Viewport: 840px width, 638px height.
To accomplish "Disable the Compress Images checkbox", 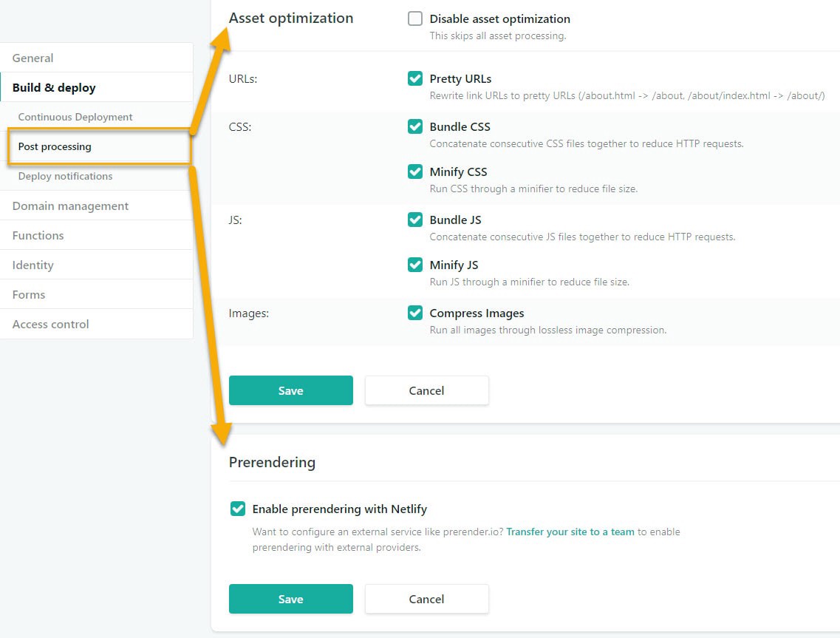I will 415,313.
